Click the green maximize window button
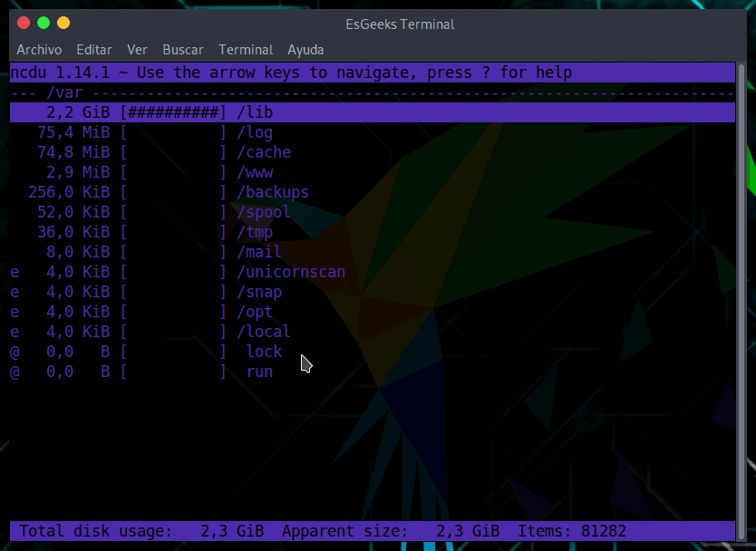 pyautogui.click(x=43, y=23)
